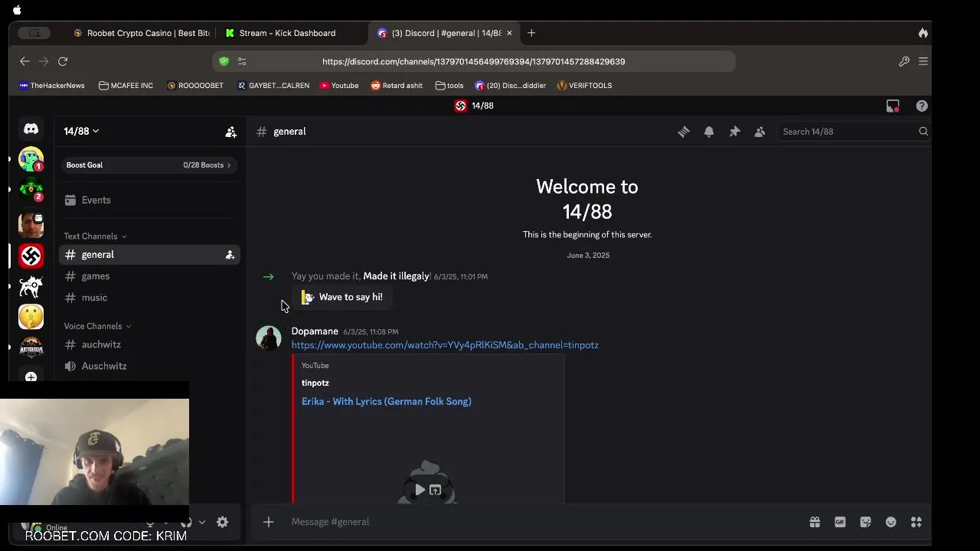Open the emoji picker icon
Image resolution: width=980 pixels, height=551 pixels.
click(890, 522)
